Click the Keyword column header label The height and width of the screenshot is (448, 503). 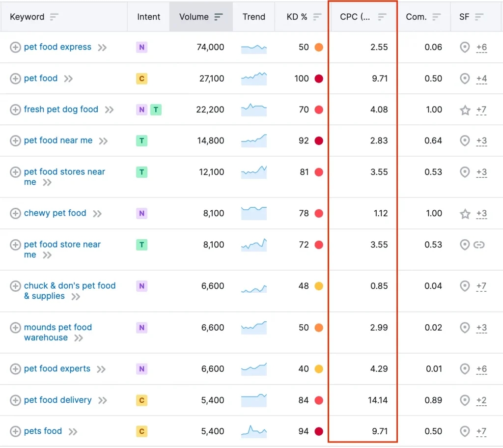point(27,17)
